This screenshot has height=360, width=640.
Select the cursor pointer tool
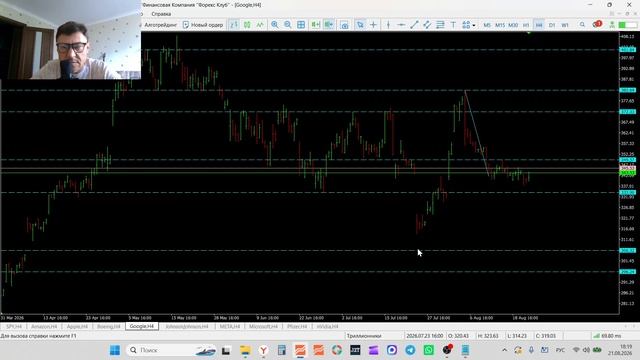[x=360, y=25]
